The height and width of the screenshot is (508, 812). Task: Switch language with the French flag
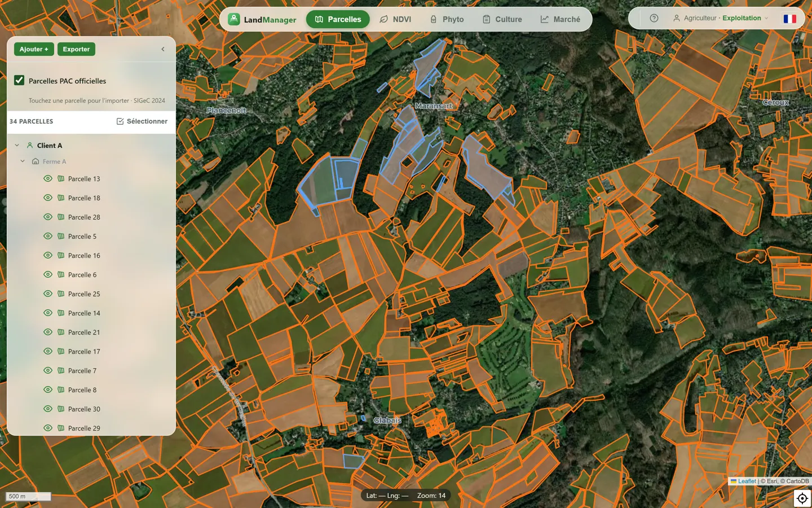pos(790,19)
